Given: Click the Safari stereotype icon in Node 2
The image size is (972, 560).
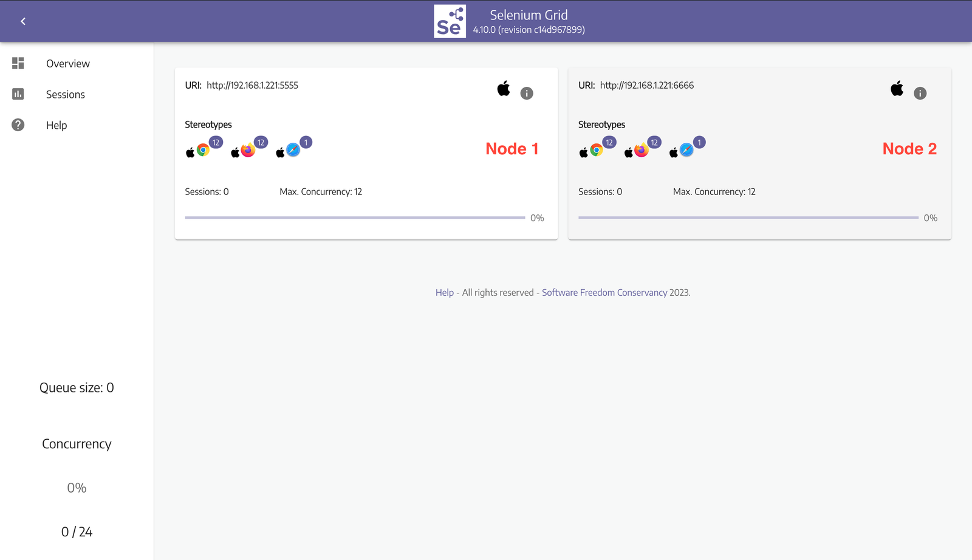Looking at the screenshot, I should click(x=686, y=150).
